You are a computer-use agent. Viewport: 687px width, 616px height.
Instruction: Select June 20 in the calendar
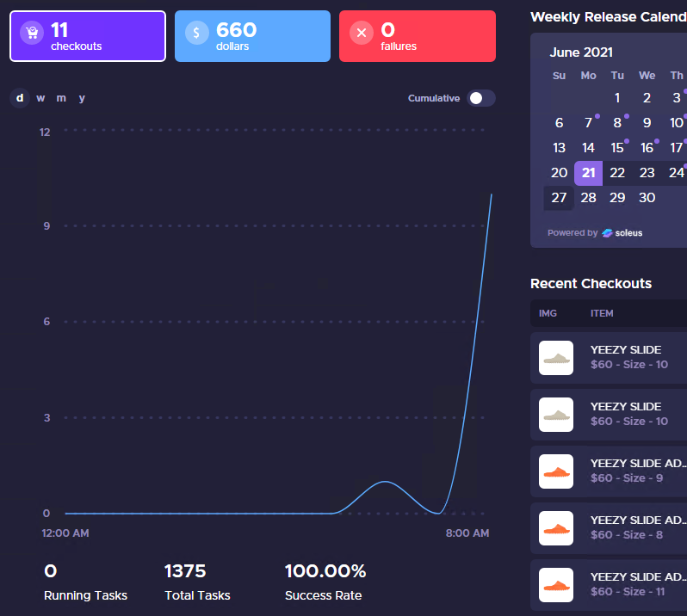point(559,173)
